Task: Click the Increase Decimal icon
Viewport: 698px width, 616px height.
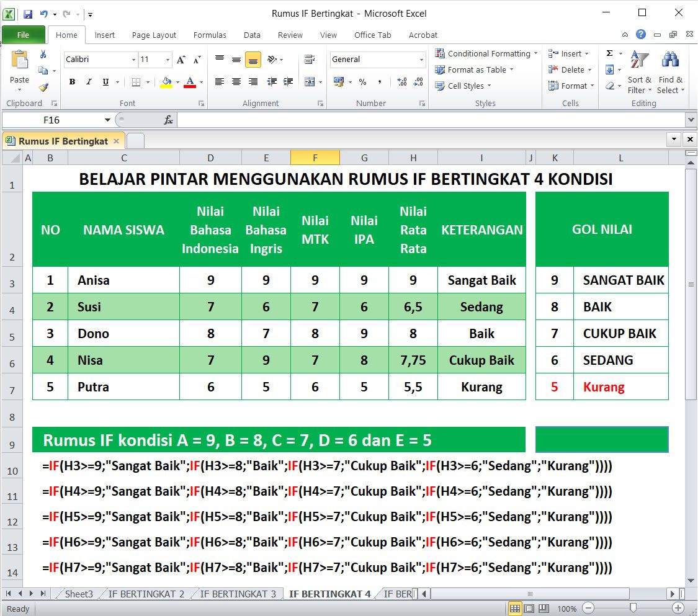Action: tap(402, 81)
